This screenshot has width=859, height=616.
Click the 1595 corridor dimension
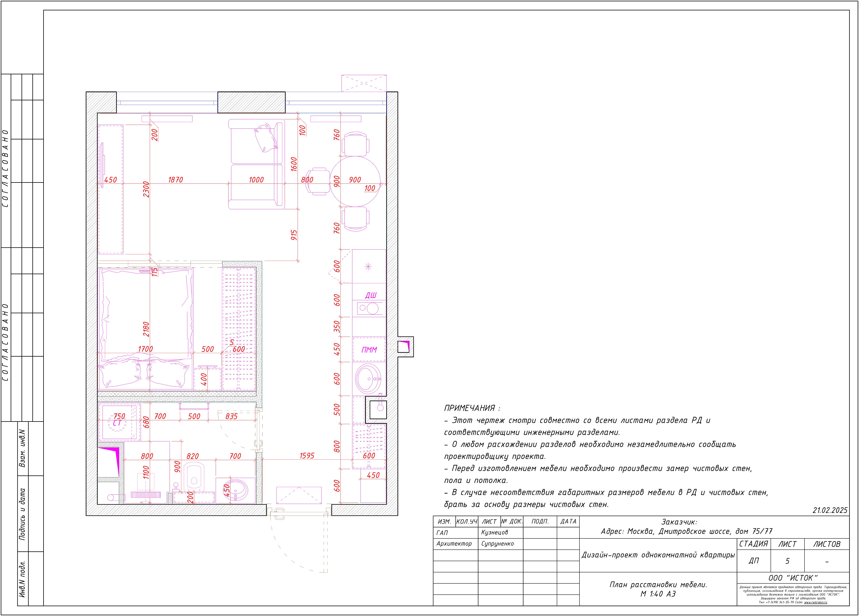point(307,455)
